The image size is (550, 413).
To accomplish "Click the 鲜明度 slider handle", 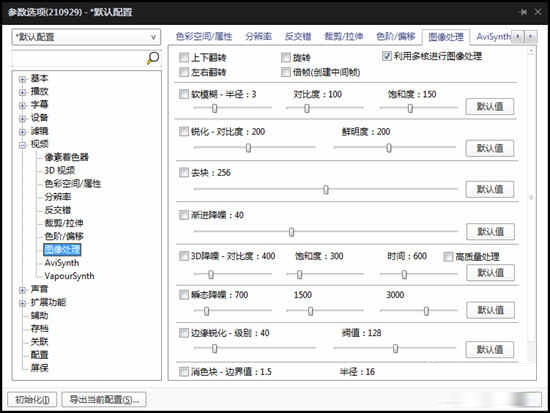I will coord(389,148).
